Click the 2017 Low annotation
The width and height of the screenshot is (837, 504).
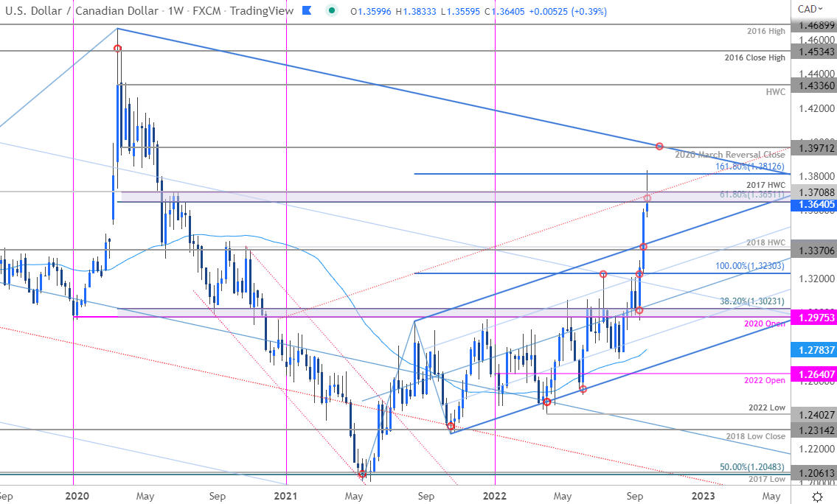tap(766, 479)
